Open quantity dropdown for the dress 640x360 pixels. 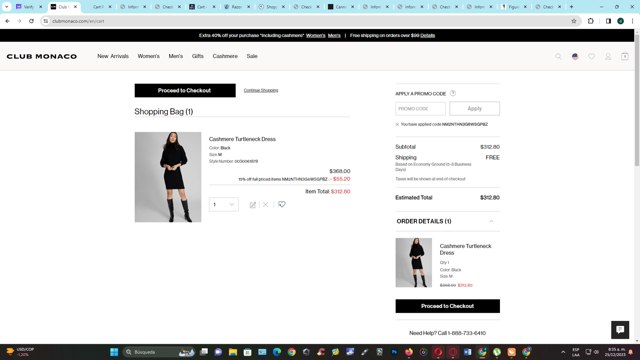point(224,204)
